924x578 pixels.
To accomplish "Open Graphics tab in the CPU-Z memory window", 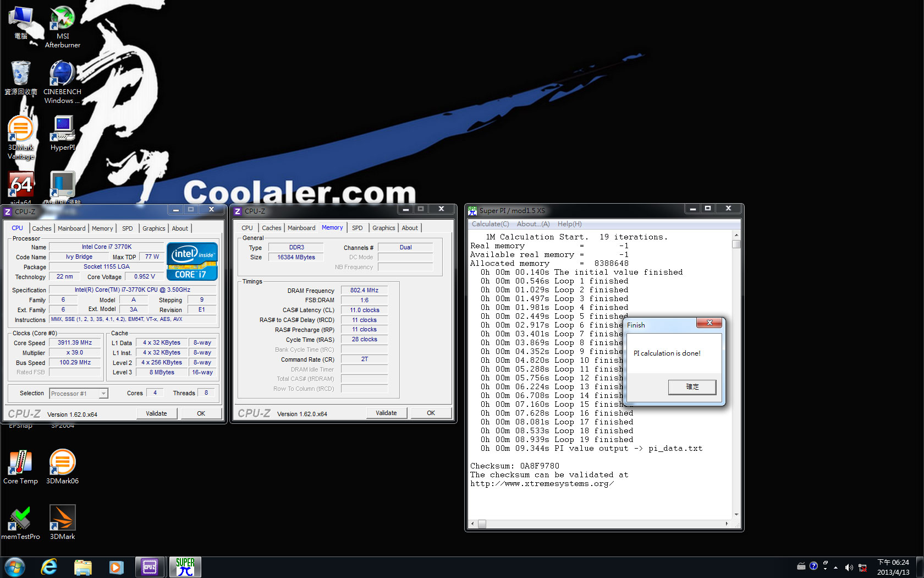I will tap(384, 228).
